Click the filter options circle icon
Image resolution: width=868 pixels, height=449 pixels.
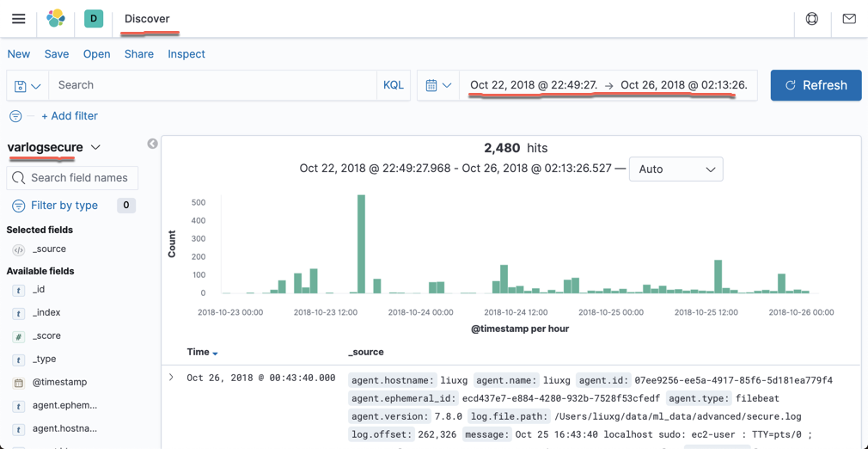pos(16,116)
